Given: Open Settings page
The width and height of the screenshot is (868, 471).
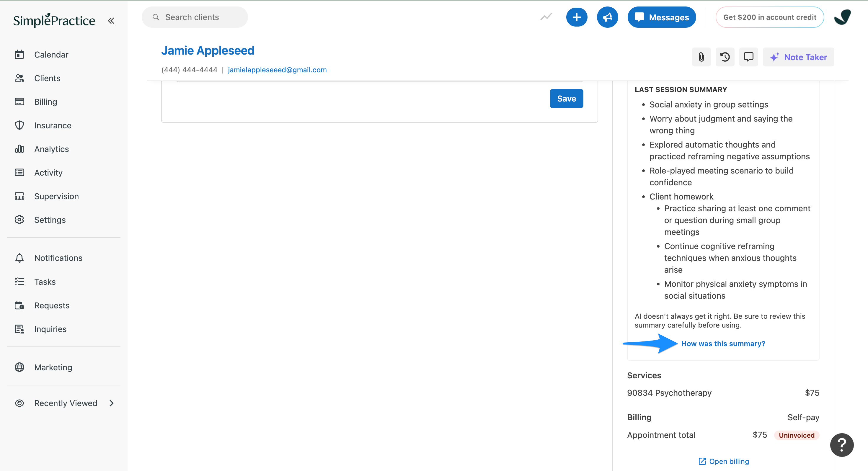Looking at the screenshot, I should tap(50, 220).
